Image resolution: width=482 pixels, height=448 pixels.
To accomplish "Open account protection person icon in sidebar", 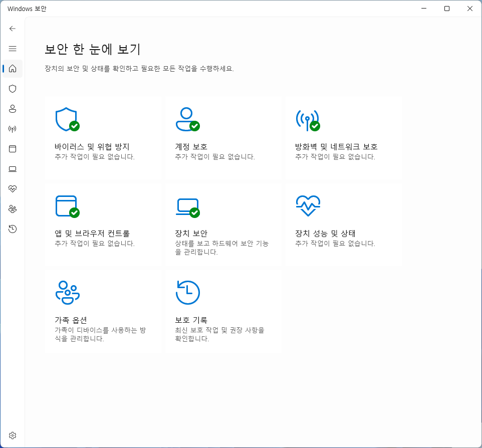I will point(13,109).
